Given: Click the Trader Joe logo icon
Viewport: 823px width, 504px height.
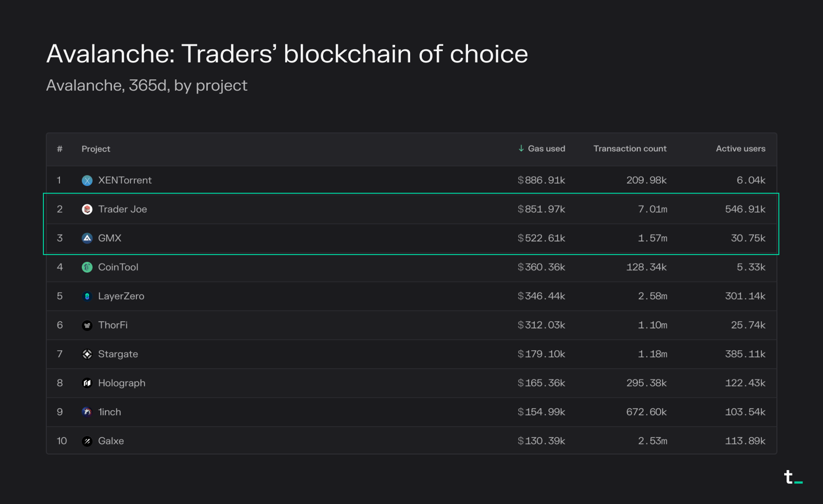Looking at the screenshot, I should (87, 209).
